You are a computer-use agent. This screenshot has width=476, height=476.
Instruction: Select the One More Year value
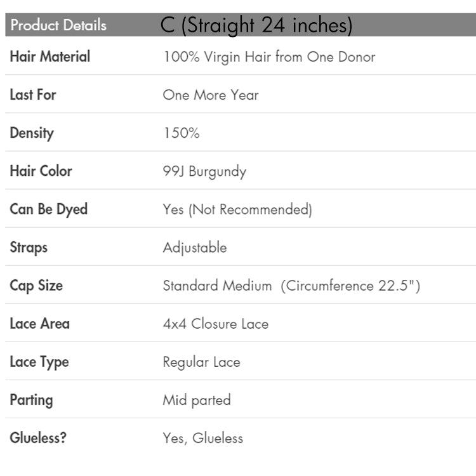tap(211, 95)
